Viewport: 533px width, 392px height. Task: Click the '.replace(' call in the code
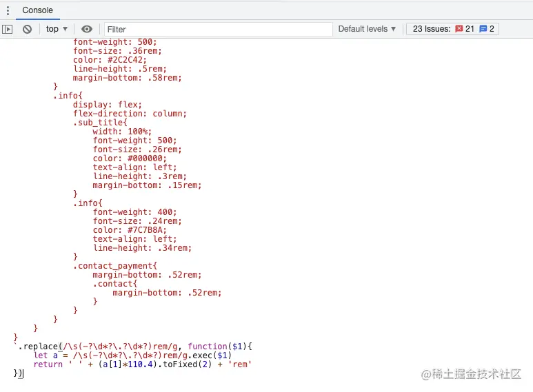pyautogui.click(x=40, y=346)
